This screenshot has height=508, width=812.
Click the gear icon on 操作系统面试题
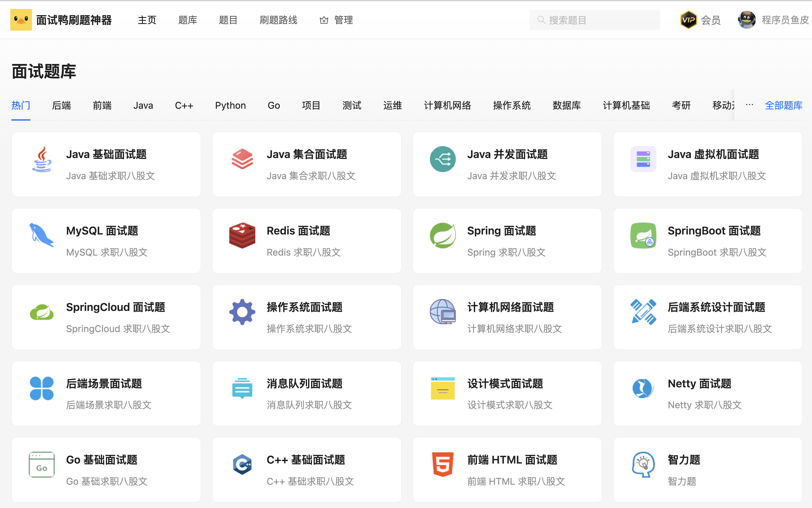point(242,312)
